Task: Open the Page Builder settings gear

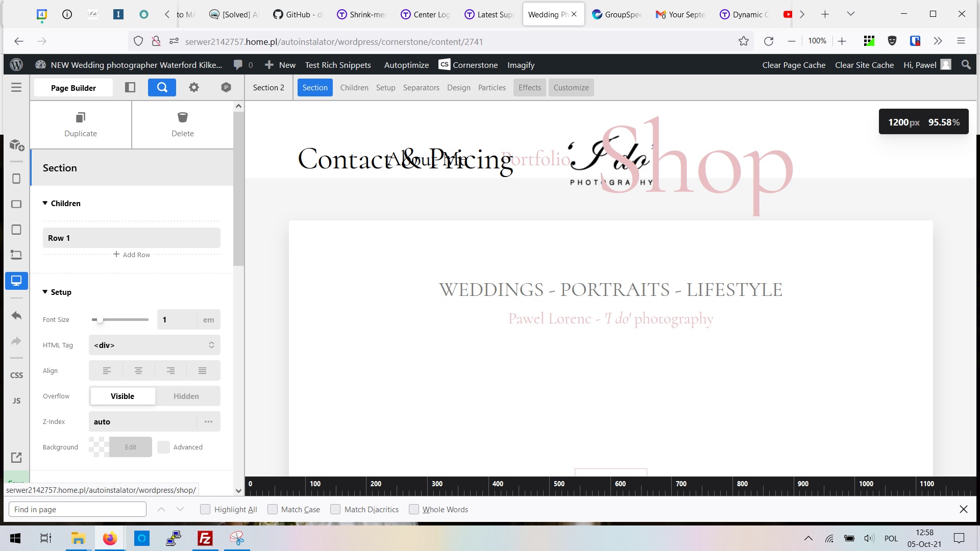Action: tap(193, 87)
